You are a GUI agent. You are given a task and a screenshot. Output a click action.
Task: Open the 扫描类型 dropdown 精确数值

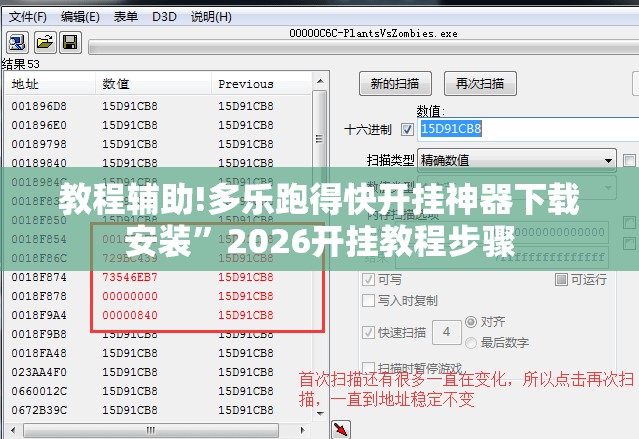pos(517,160)
